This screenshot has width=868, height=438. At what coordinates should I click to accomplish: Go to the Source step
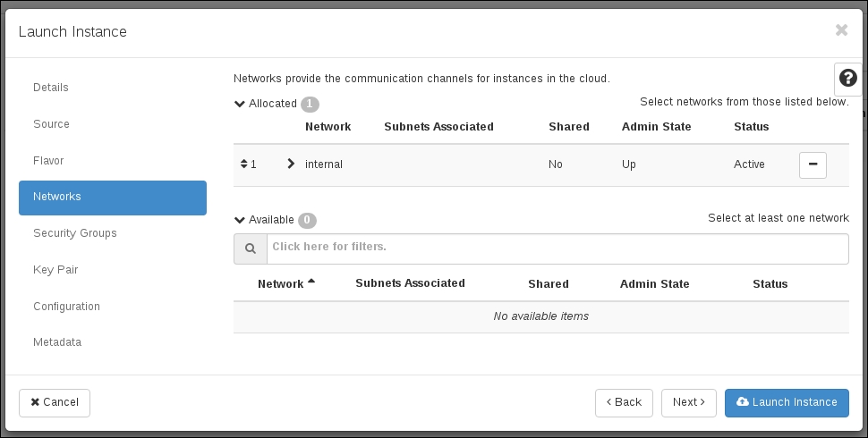pyautogui.click(x=51, y=124)
